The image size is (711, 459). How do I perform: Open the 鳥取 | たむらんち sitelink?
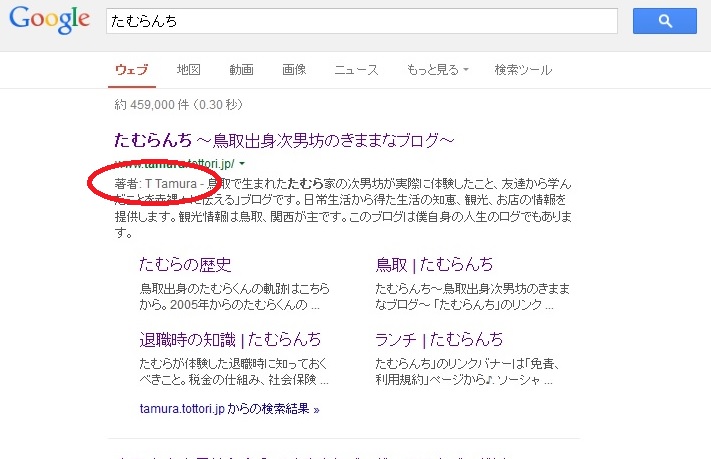tap(434, 264)
